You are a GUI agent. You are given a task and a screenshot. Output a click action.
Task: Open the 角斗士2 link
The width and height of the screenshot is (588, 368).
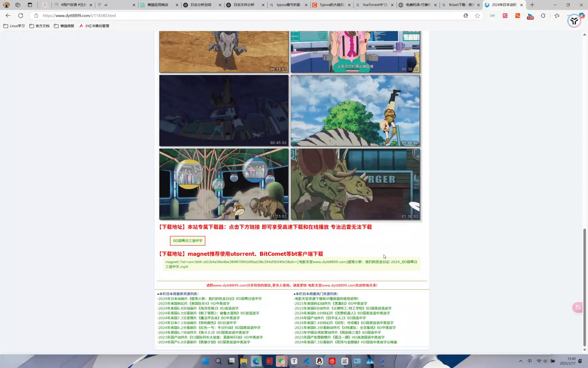203,332
